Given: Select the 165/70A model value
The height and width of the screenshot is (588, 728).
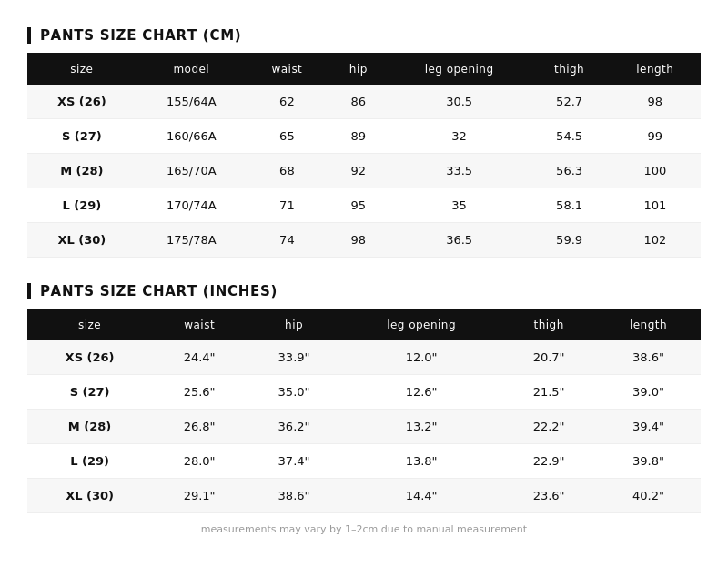Looking at the screenshot, I should pyautogui.click(x=191, y=171).
